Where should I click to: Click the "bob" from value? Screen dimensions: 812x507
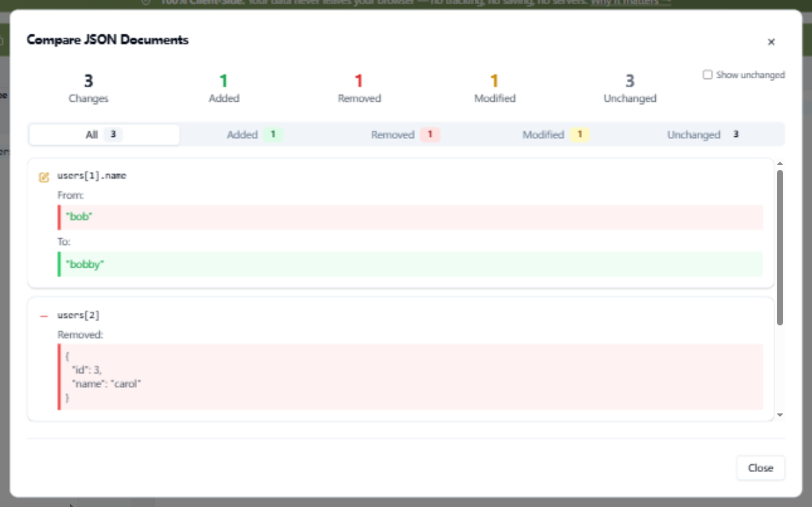[78, 217]
